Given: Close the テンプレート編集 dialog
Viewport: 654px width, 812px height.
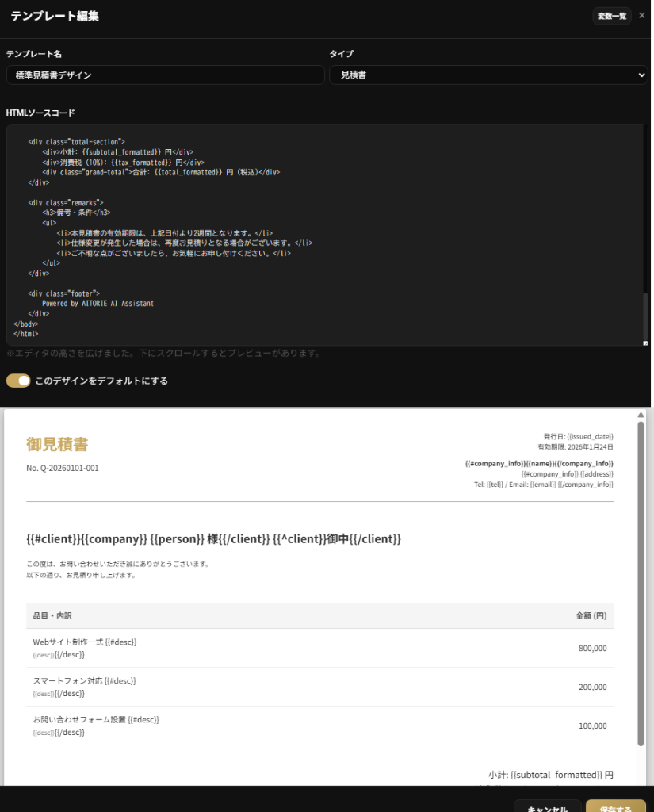Looking at the screenshot, I should pyautogui.click(x=642, y=15).
